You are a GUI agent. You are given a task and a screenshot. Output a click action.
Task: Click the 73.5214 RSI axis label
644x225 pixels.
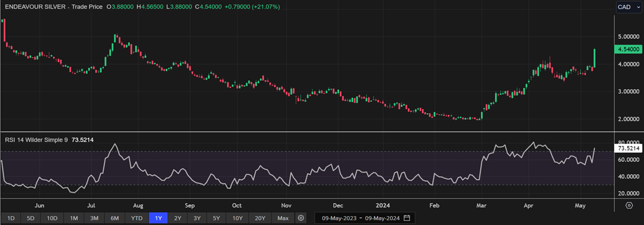pos(629,148)
